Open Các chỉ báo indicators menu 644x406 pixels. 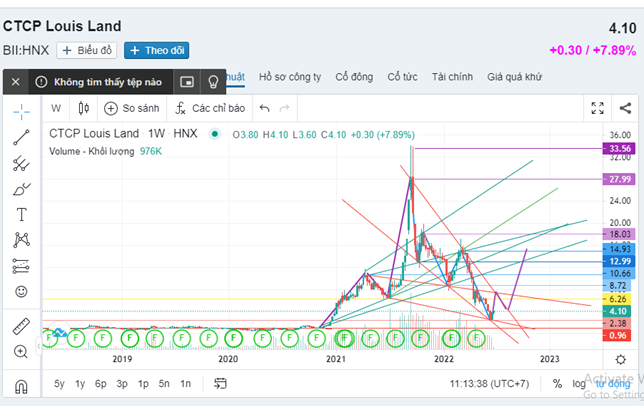point(210,108)
